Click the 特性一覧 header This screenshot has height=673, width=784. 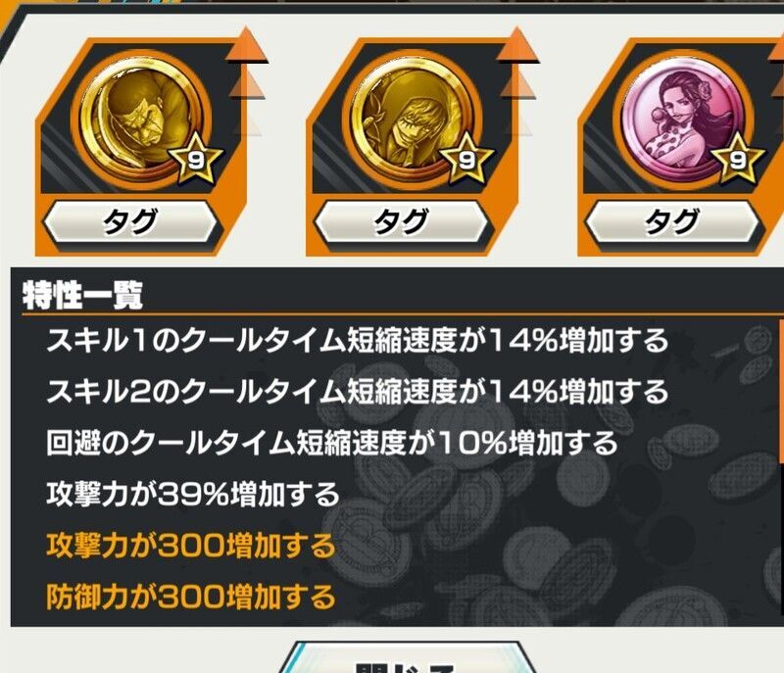(83, 295)
